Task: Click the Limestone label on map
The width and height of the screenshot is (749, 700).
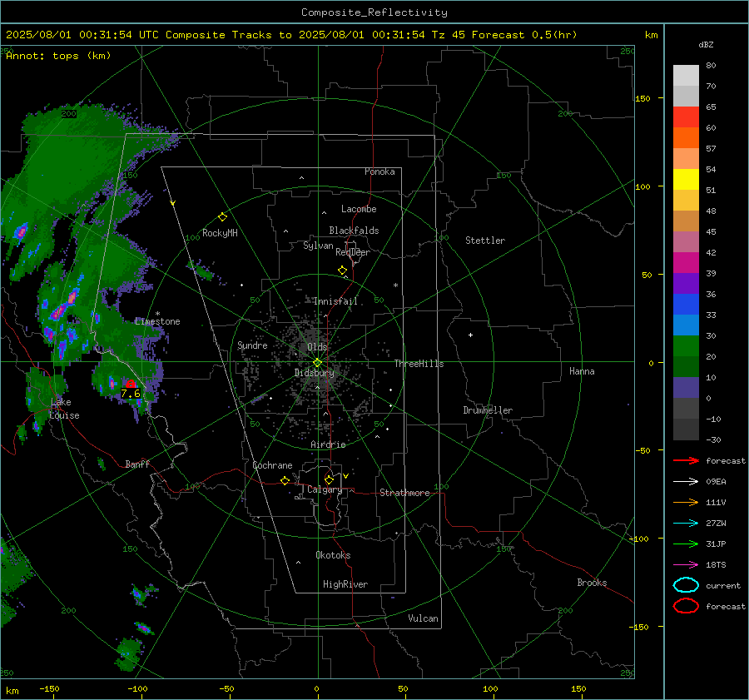Action: 157,321
